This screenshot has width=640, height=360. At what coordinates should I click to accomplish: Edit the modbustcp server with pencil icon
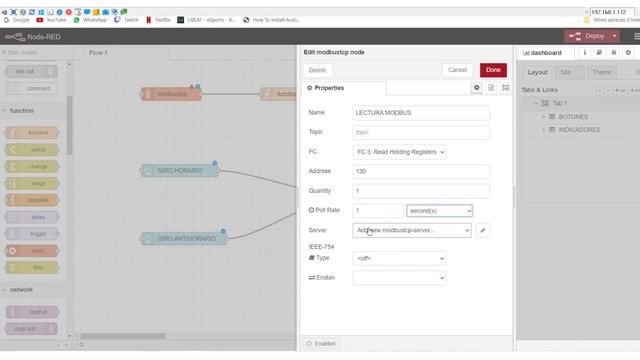(x=482, y=230)
